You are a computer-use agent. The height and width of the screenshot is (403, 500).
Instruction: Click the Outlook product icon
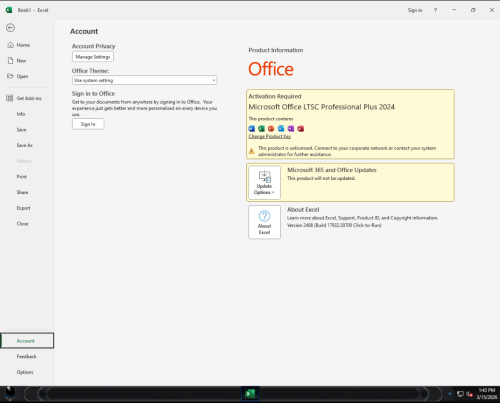point(281,129)
